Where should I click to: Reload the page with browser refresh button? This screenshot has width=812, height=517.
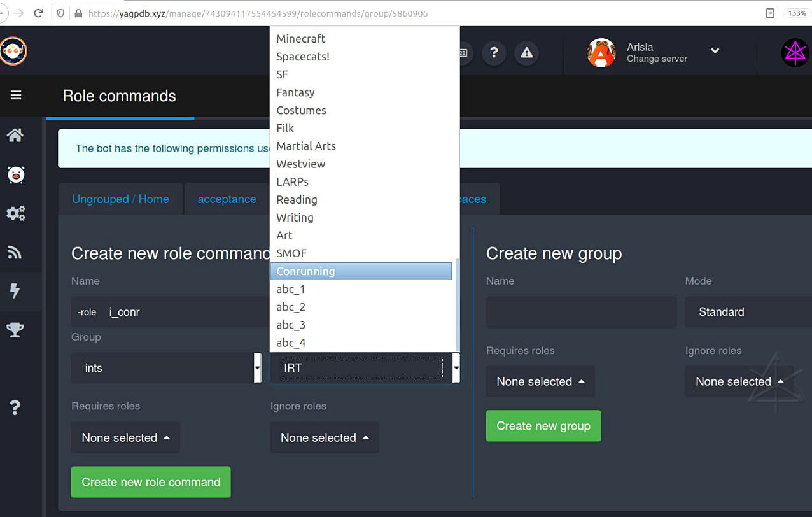tap(39, 13)
